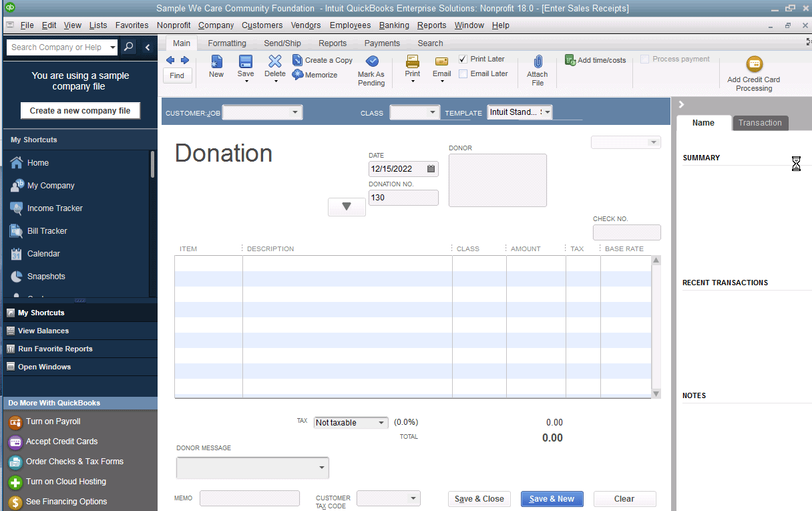The height and width of the screenshot is (511, 812).
Task: Collapse right panel chevron
Action: [682, 104]
